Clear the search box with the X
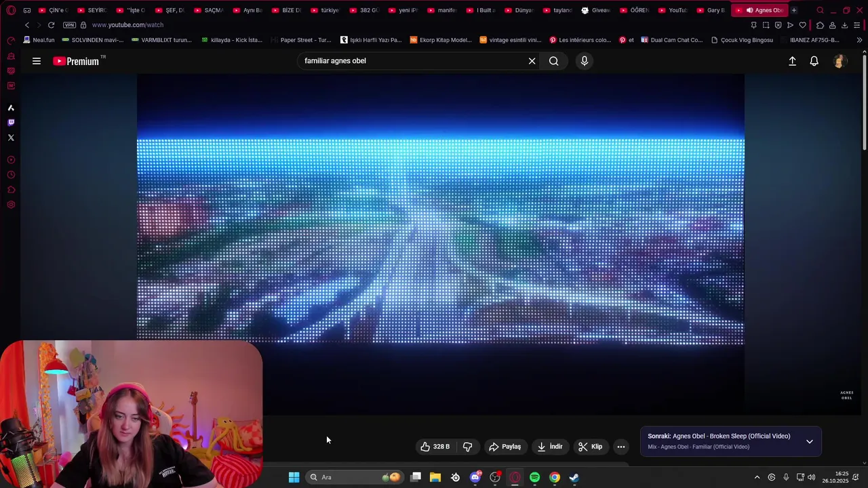The width and height of the screenshot is (868, 488). coord(532,61)
